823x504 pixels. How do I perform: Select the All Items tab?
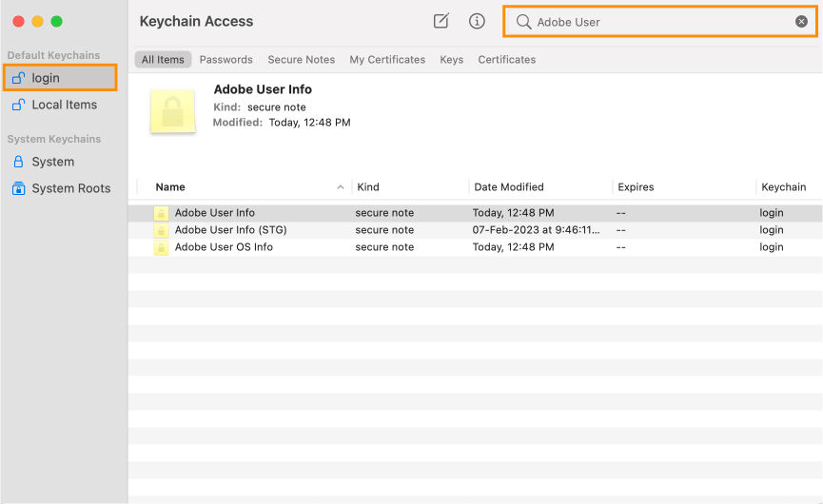(163, 59)
